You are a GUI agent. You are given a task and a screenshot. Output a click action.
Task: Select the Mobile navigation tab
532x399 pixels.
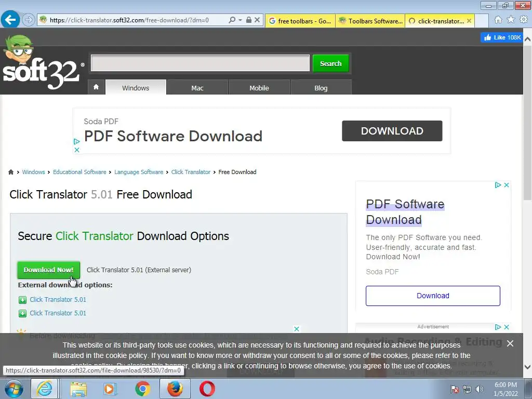tap(259, 87)
